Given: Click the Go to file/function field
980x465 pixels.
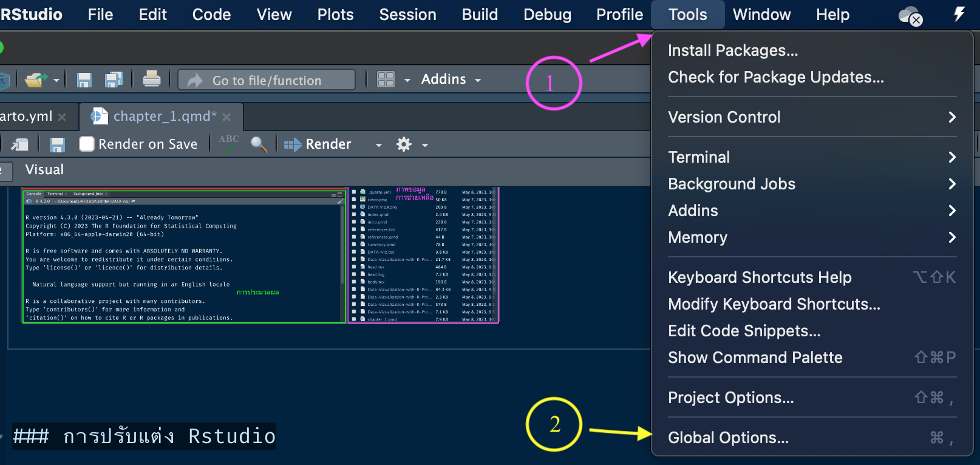Looking at the screenshot, I should tap(267, 80).
